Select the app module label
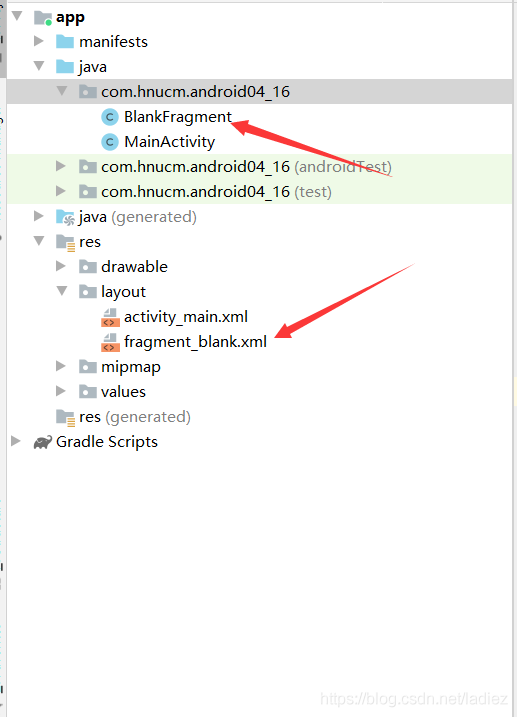 point(70,18)
